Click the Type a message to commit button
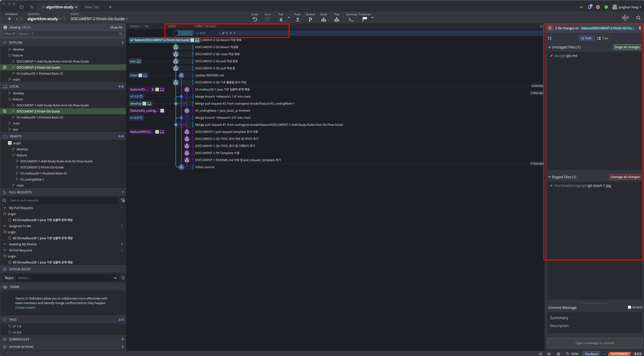This screenshot has width=644, height=356. (594, 343)
